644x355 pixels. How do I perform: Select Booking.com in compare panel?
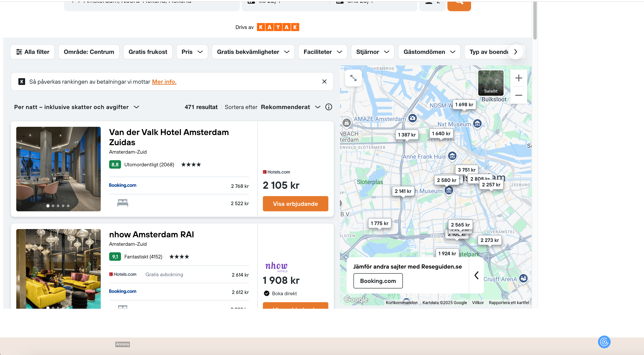click(378, 281)
